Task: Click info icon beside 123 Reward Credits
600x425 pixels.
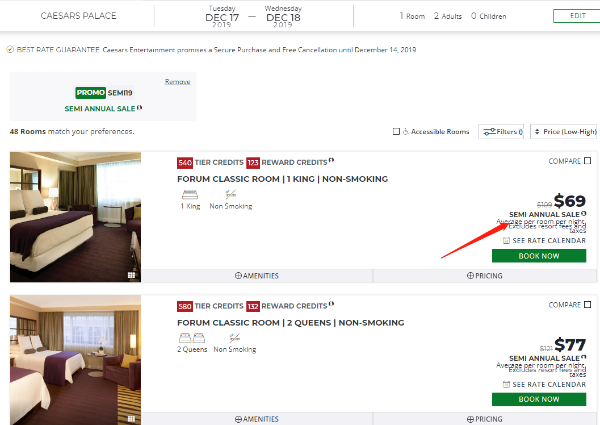Action: pos(331,160)
